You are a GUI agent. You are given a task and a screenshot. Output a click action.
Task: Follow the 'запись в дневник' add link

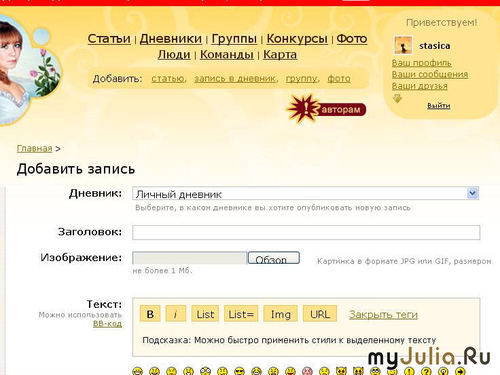pyautogui.click(x=235, y=79)
